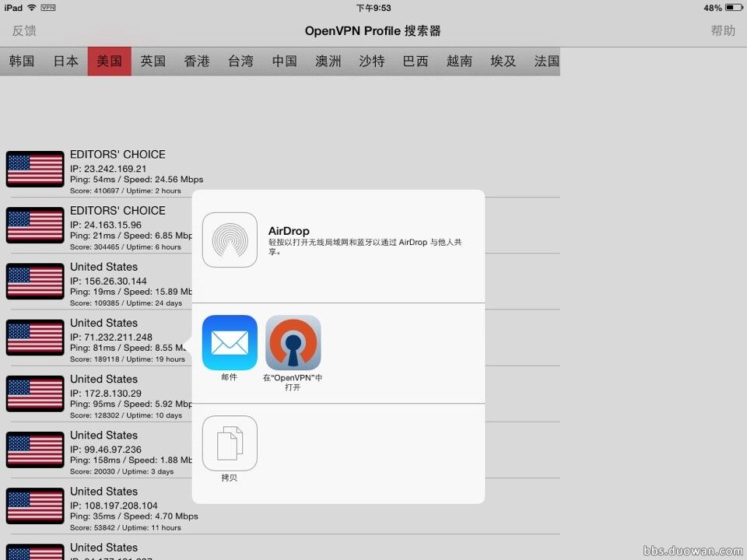This screenshot has width=747, height=560.
Task: Select IP: 23.242.169.21 text
Action: (x=108, y=169)
